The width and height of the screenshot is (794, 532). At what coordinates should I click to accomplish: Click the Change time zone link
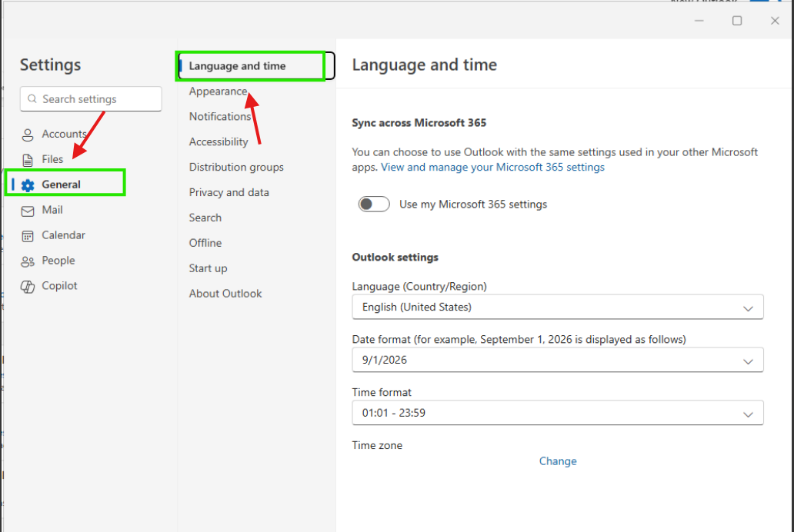coord(558,461)
